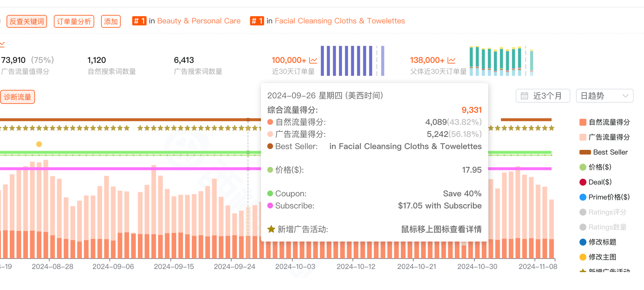644x290 pixels.
Task: Enable the greyed Ratings数量 legend series
Action: coord(603,227)
